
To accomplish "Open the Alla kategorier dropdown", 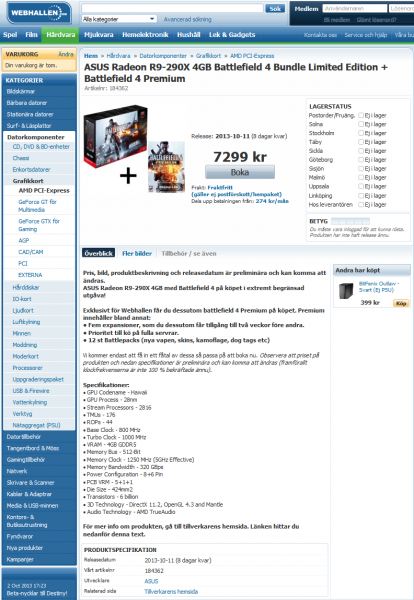I will [x=119, y=19].
